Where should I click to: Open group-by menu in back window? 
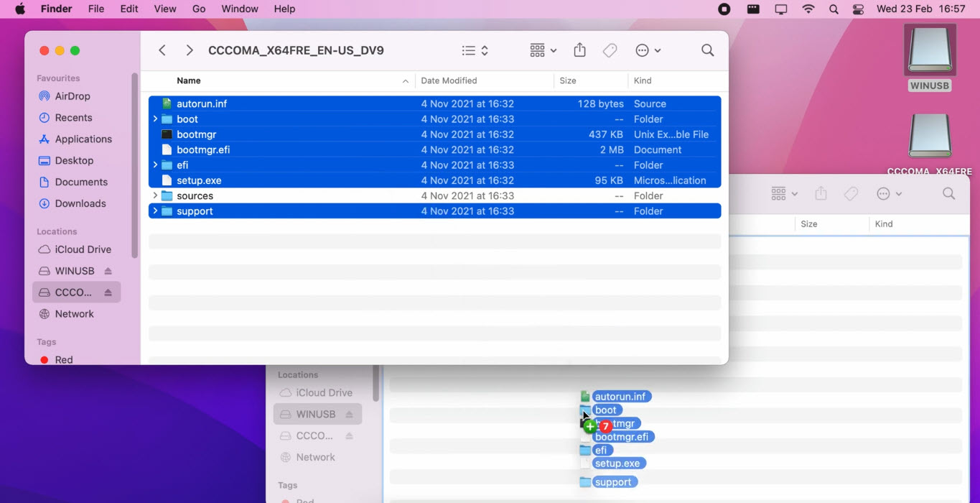tap(784, 194)
